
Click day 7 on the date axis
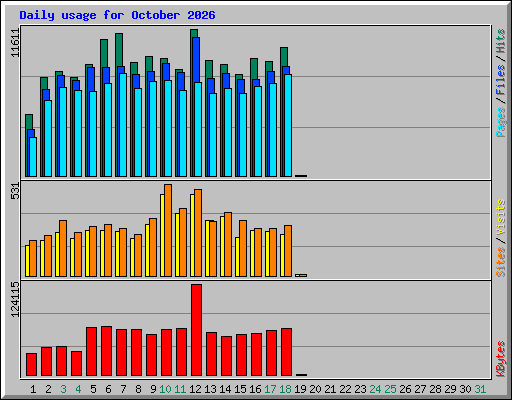(123, 389)
